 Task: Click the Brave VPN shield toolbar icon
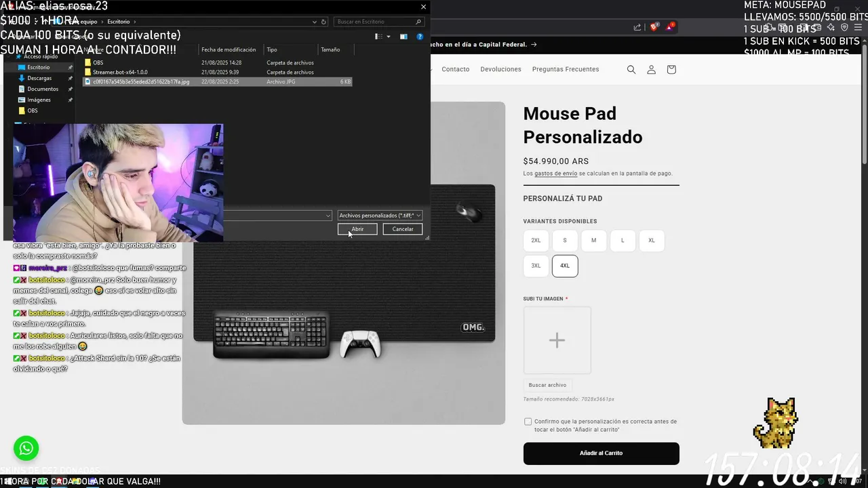(x=844, y=27)
